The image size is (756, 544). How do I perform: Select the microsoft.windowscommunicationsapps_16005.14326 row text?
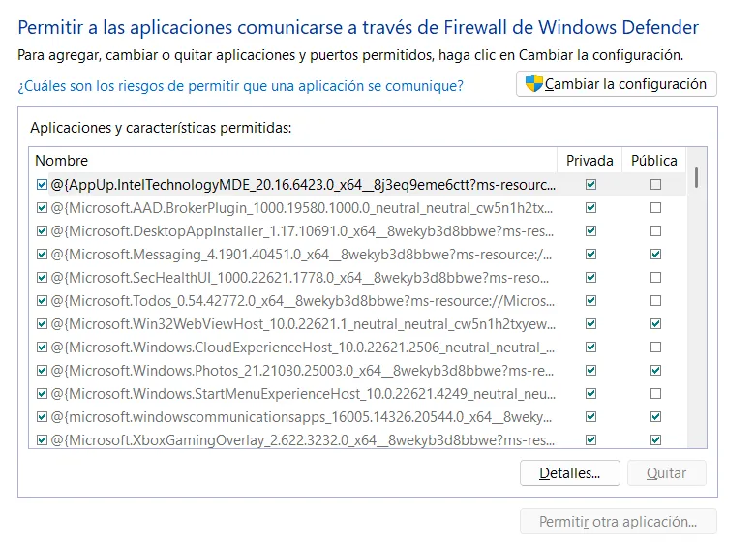click(x=301, y=416)
